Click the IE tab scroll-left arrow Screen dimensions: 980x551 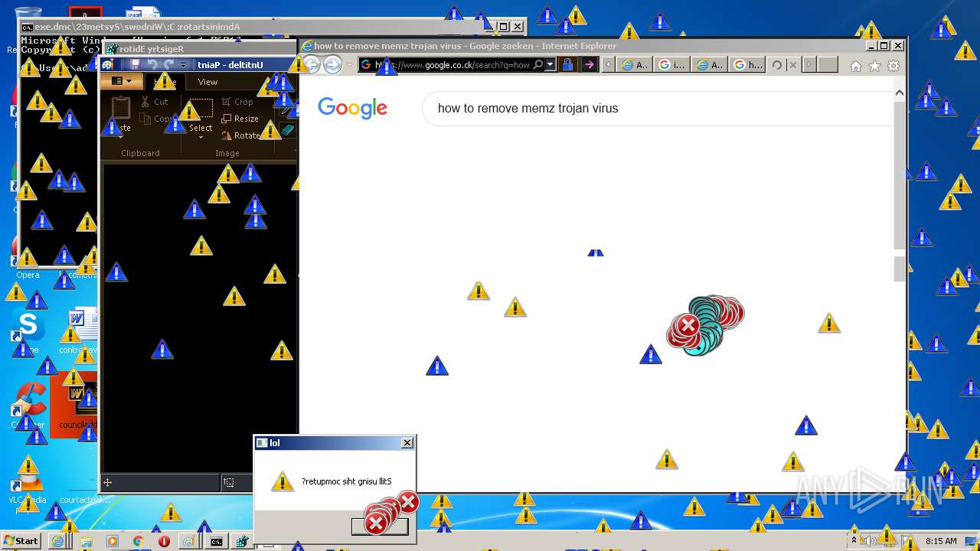[x=608, y=65]
